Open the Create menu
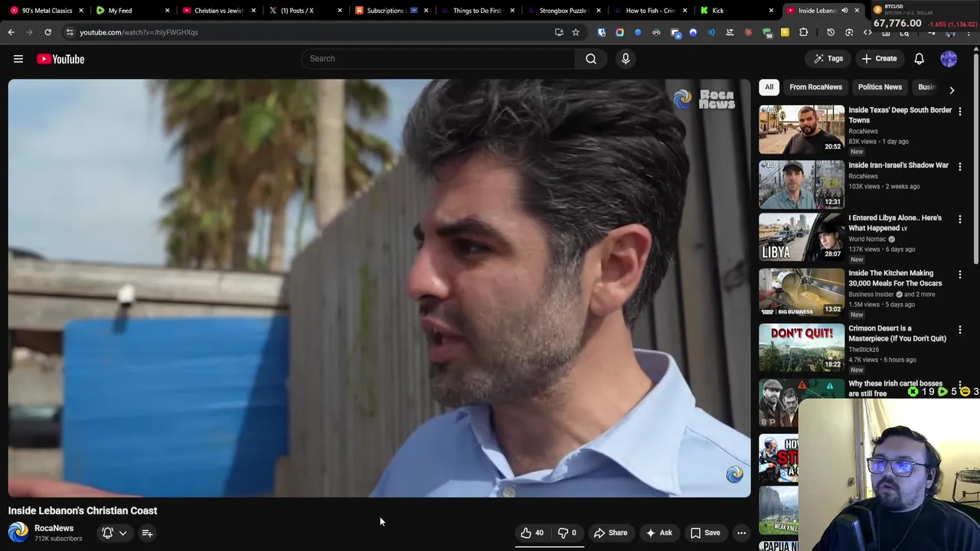Image resolution: width=980 pixels, height=551 pixels. [x=878, y=58]
